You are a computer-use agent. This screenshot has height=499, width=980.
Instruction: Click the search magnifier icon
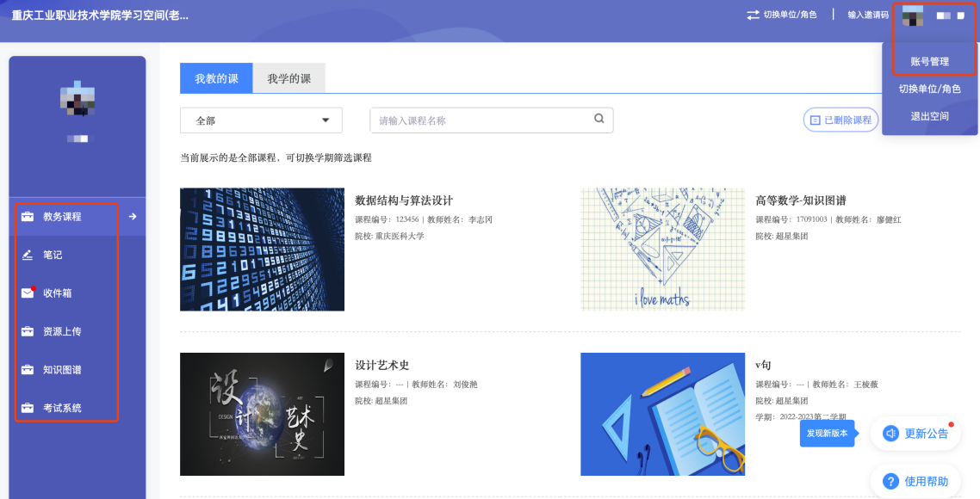(x=599, y=119)
